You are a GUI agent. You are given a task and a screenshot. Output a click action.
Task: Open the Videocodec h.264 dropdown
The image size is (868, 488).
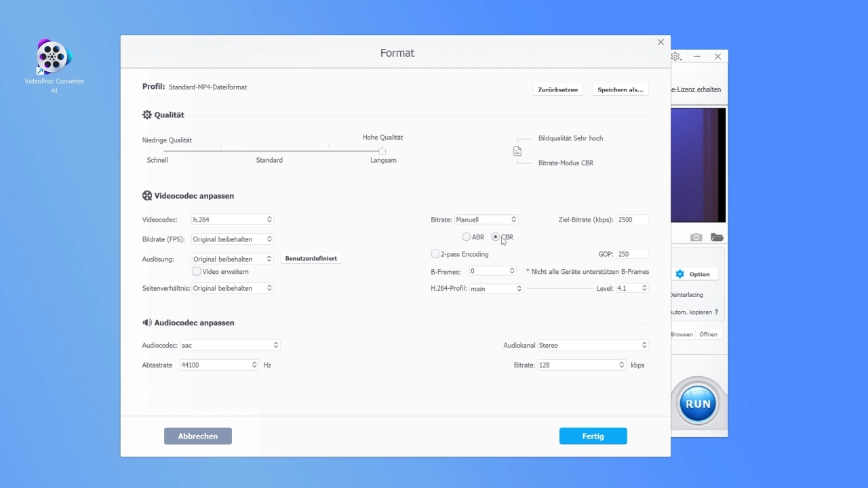pyautogui.click(x=233, y=220)
